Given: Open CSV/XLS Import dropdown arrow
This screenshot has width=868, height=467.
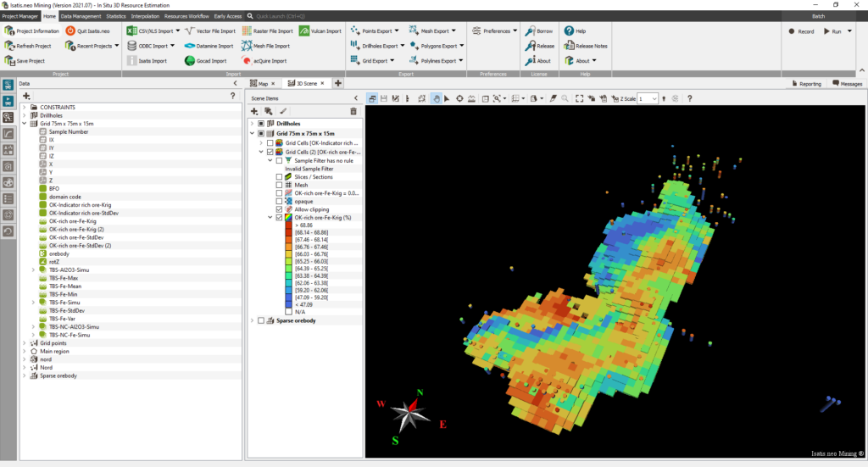Looking at the screenshot, I should tap(178, 31).
